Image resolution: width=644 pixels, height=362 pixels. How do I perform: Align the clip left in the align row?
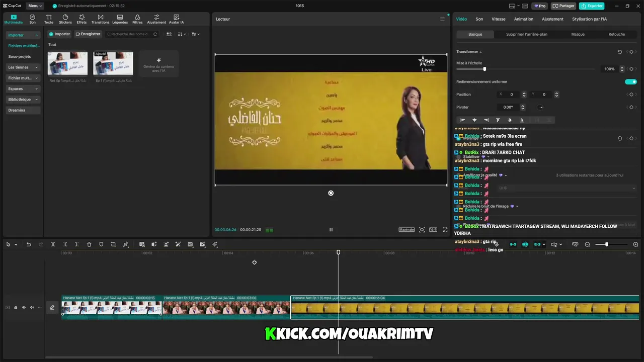(462, 120)
